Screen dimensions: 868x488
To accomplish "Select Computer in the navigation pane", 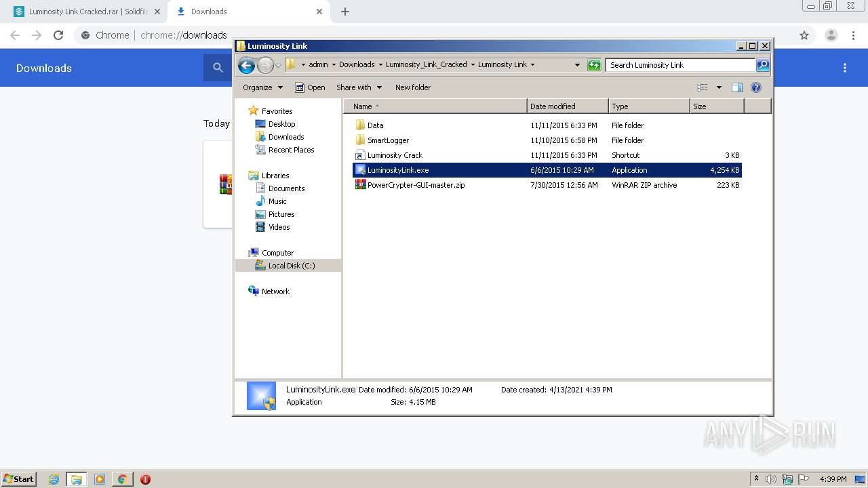I will pyautogui.click(x=271, y=253).
